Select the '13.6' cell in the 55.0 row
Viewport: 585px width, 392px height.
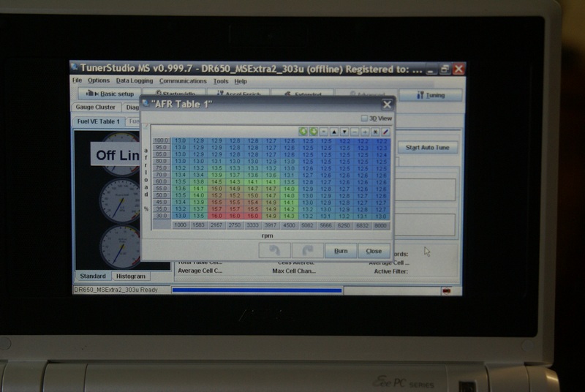pos(180,189)
